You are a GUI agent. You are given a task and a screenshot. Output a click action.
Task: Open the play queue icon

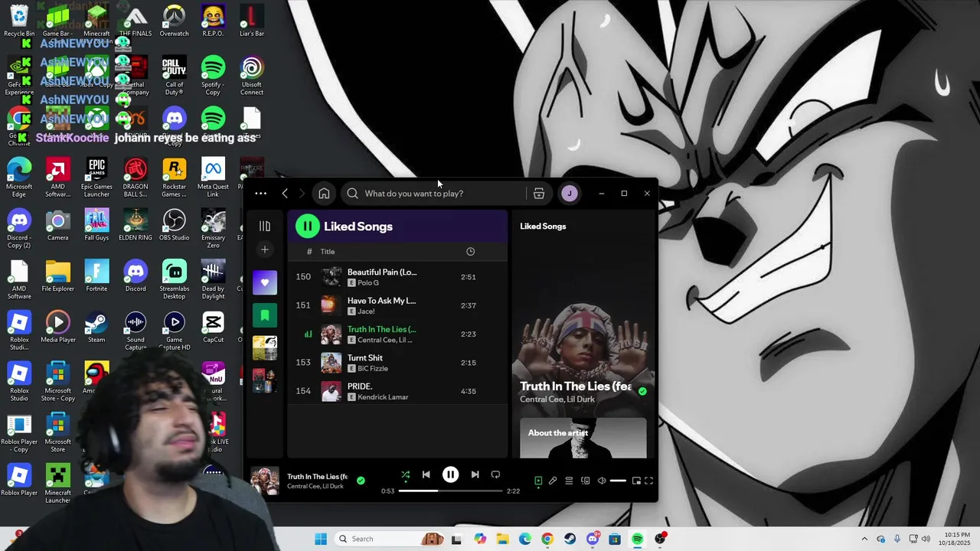click(569, 481)
